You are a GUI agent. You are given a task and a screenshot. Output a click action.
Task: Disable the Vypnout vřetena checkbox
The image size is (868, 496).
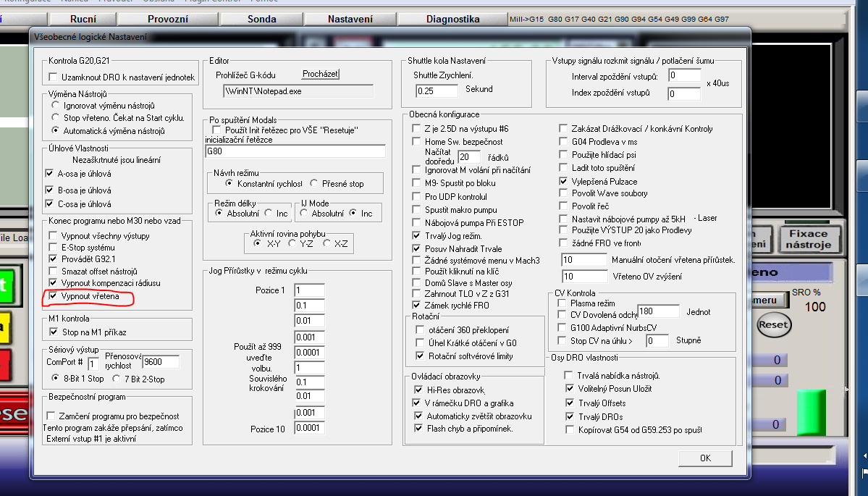point(53,297)
